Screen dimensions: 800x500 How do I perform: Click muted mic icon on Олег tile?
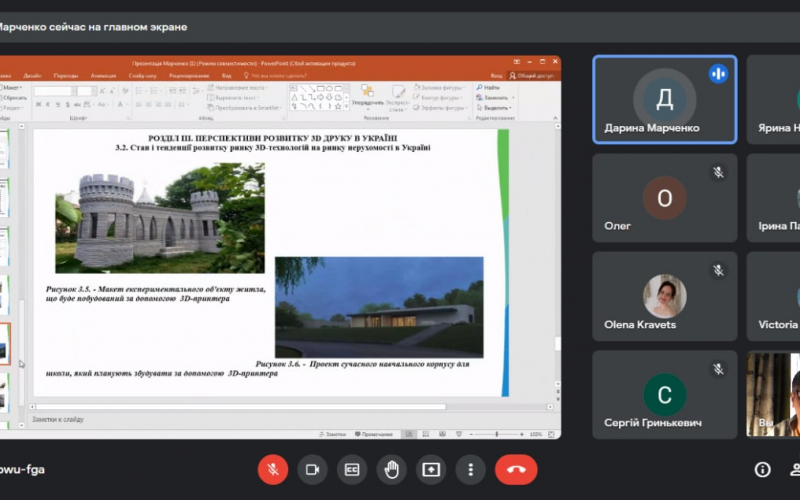(x=718, y=172)
